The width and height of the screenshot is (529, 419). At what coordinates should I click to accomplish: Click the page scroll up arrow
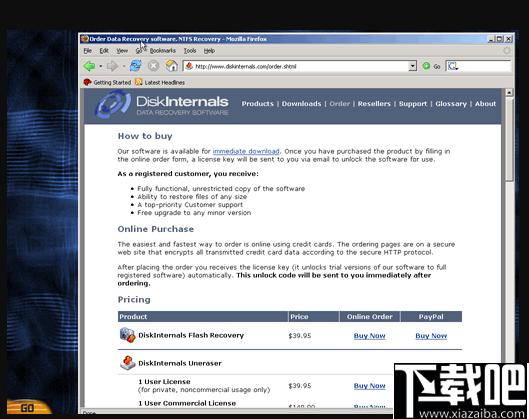point(509,92)
